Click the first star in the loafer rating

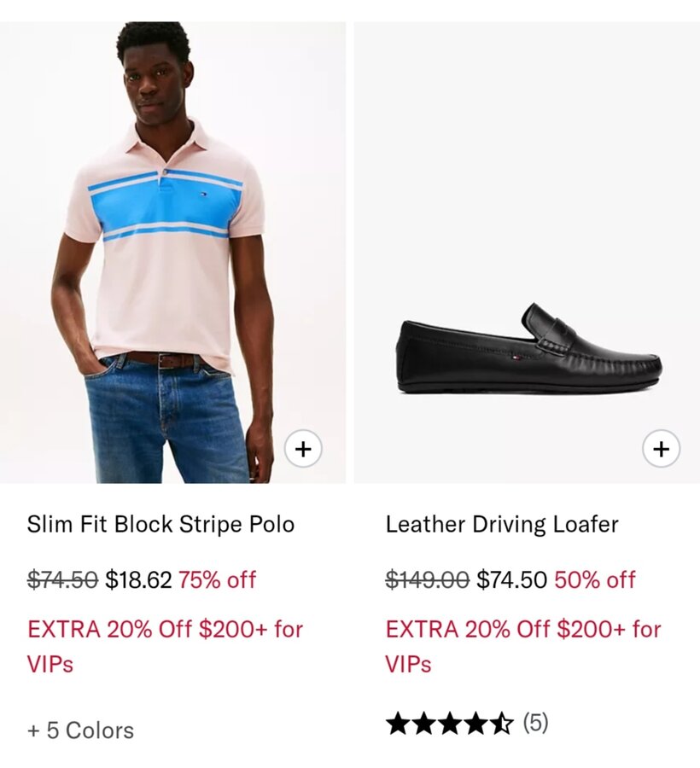click(398, 724)
